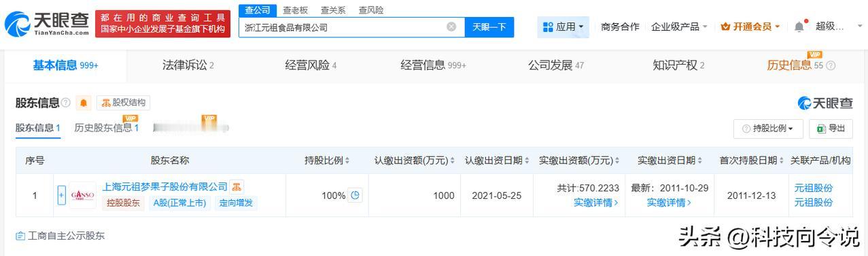The image size is (868, 256).
Task: Sort by 首次持股日期 column
Action: [752, 161]
